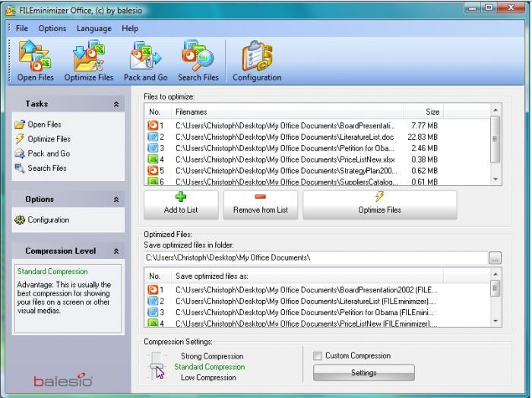The height and width of the screenshot is (398, 532).
Task: Click Excel icon of PriceListNew.xlsx row
Action: pyautogui.click(x=153, y=160)
